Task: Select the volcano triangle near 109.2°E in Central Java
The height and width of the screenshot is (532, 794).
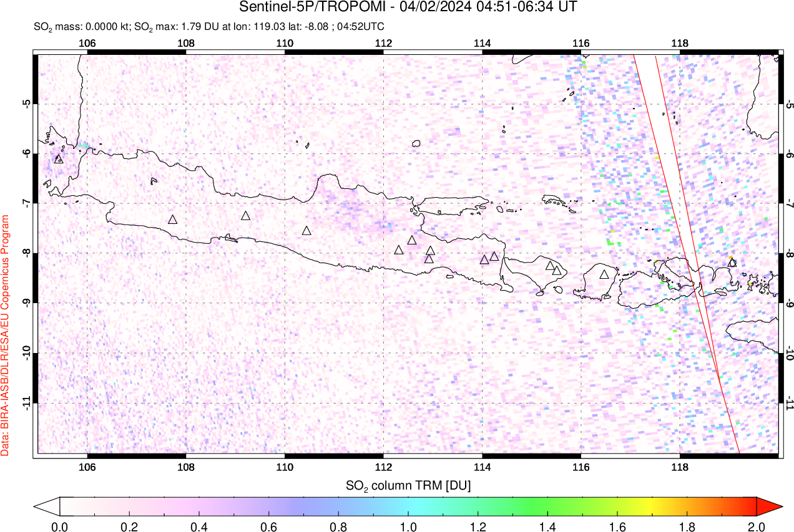Action: coord(246,216)
